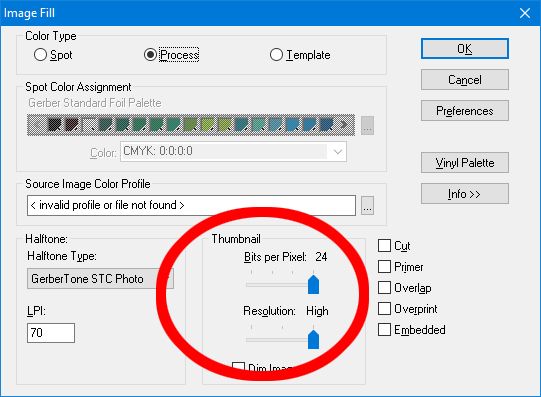Select the Spot color type radio button
The width and height of the screenshot is (541, 397).
(40, 55)
